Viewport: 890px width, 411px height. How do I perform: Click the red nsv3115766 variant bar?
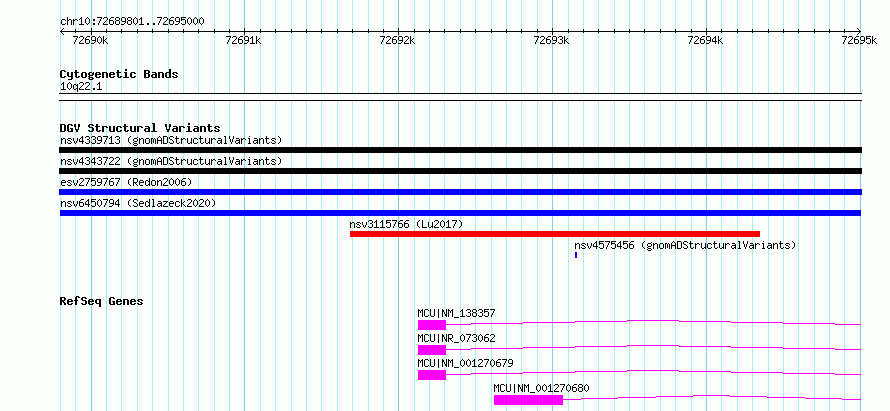pos(555,234)
